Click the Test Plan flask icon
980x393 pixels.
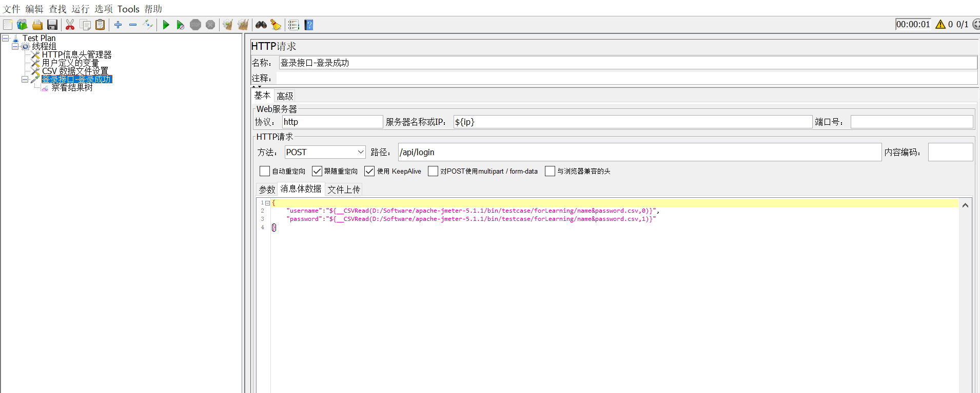pos(16,39)
